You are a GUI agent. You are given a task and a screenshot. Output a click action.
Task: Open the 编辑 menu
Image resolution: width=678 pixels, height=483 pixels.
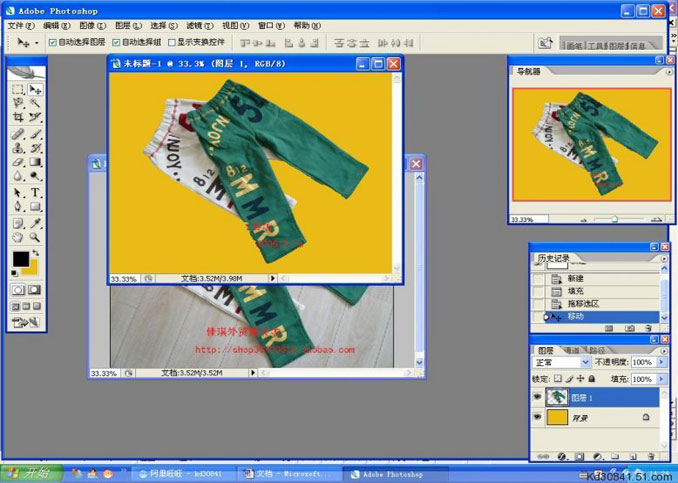coord(57,26)
